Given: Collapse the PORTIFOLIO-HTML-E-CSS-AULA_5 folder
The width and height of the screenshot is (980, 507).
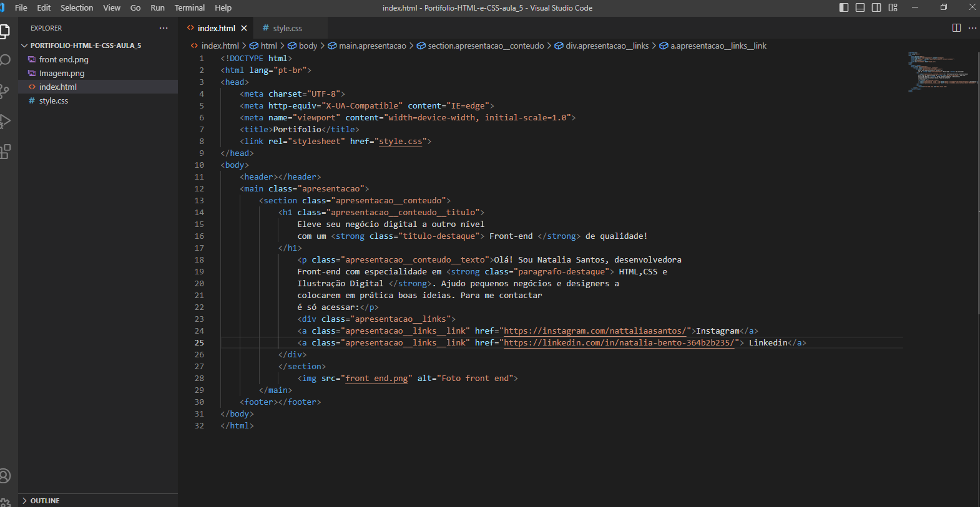Looking at the screenshot, I should click(x=98, y=46).
